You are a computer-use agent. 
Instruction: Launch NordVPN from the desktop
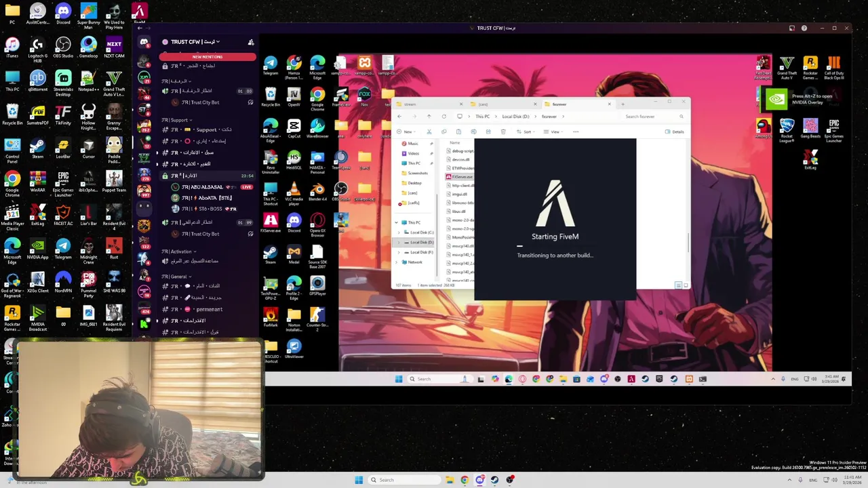(63, 282)
